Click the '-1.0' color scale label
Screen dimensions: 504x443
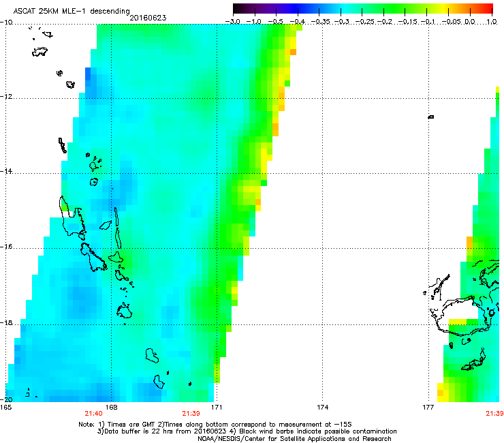[x=254, y=22]
